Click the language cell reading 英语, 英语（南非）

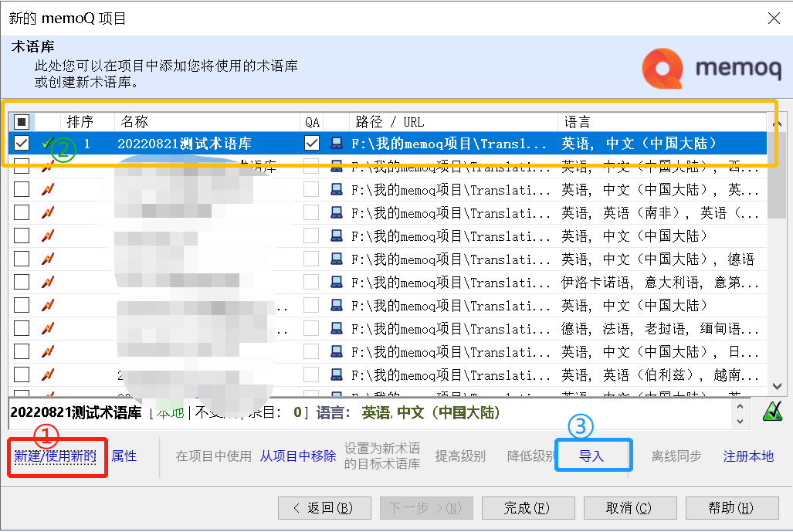pos(660,213)
